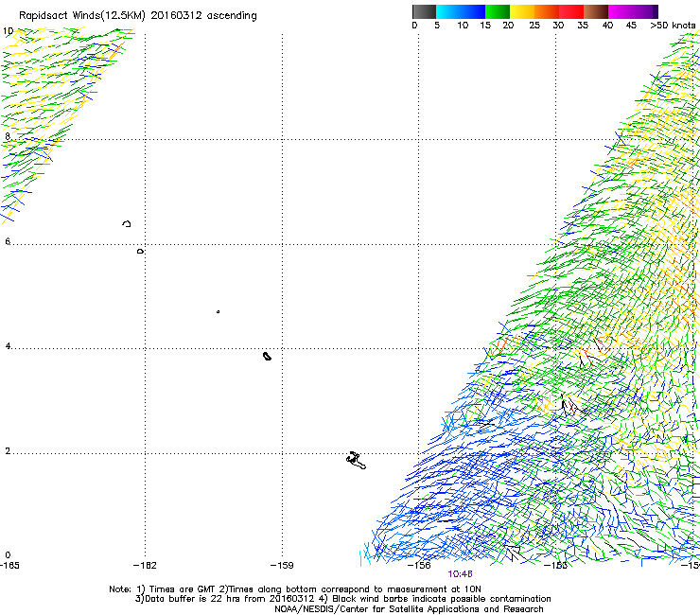Click the longitude label -159
The image size is (700, 615).
click(282, 566)
